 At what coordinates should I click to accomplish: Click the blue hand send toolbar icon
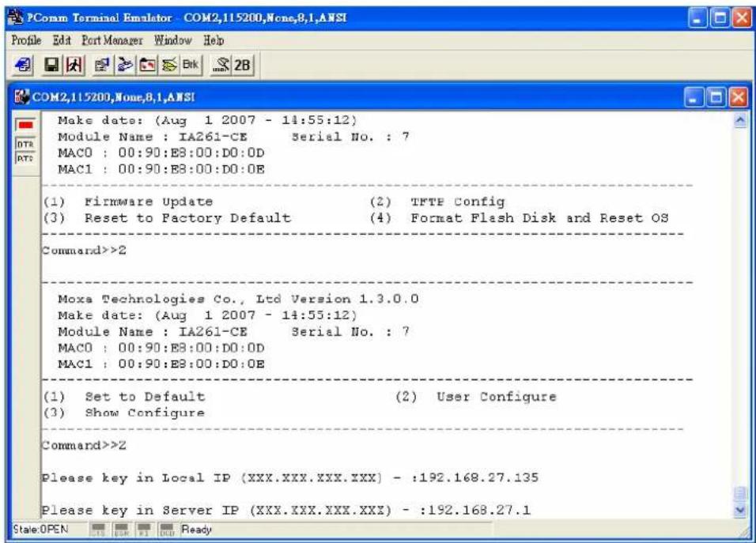click(125, 65)
